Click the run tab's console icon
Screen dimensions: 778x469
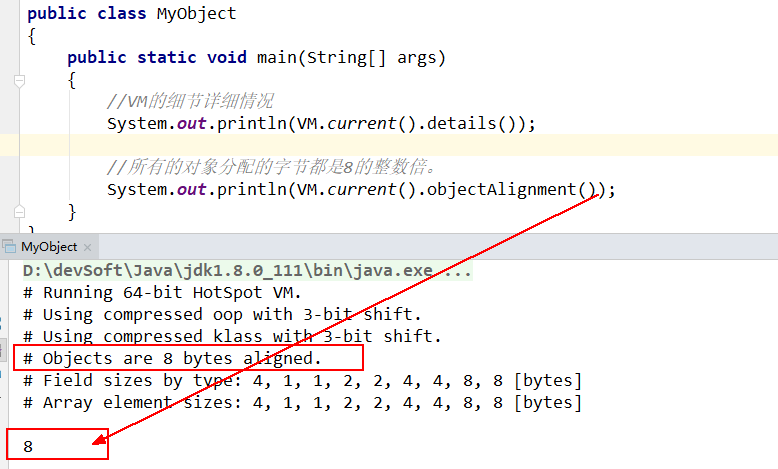10,247
